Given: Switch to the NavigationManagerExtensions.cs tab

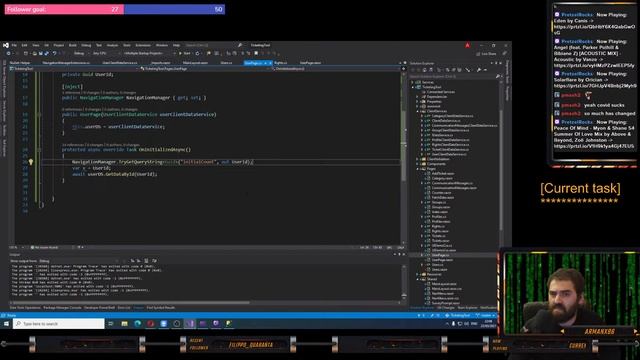Looking at the screenshot, I should pyautogui.click(x=66, y=63).
